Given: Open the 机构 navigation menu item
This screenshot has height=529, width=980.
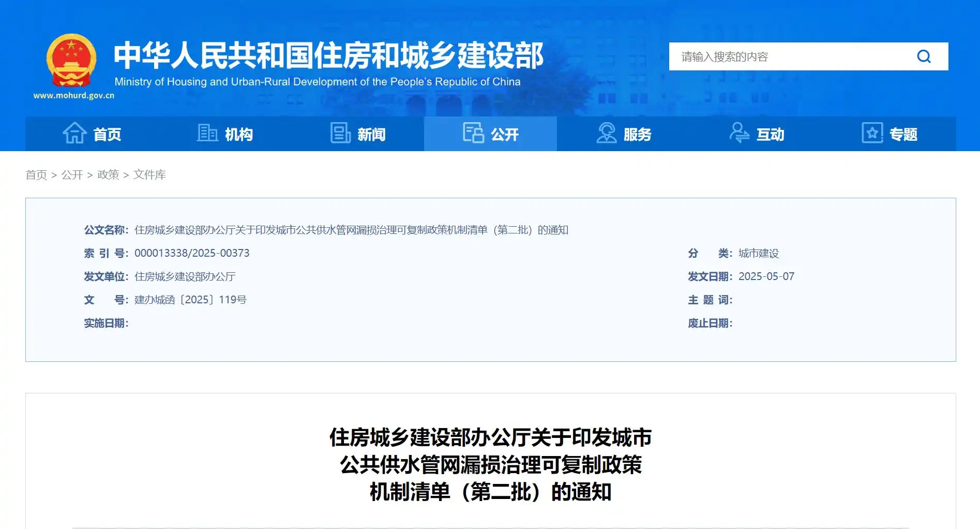Looking at the screenshot, I should pyautogui.click(x=239, y=135).
